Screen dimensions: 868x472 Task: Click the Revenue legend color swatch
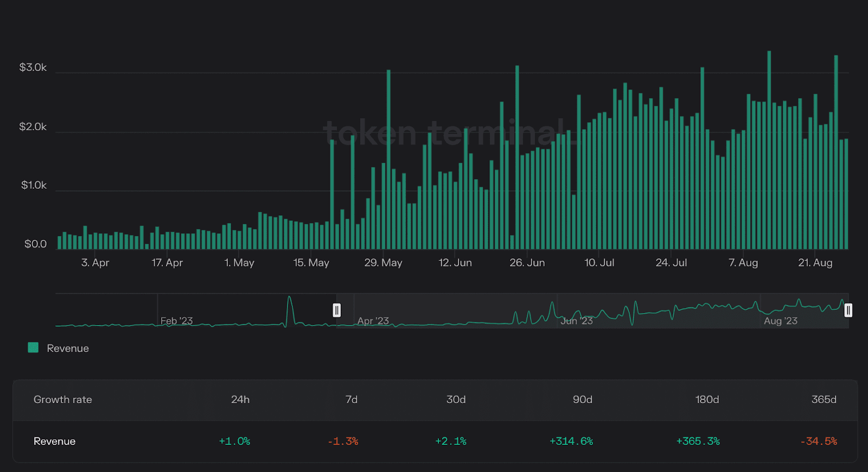pos(33,348)
